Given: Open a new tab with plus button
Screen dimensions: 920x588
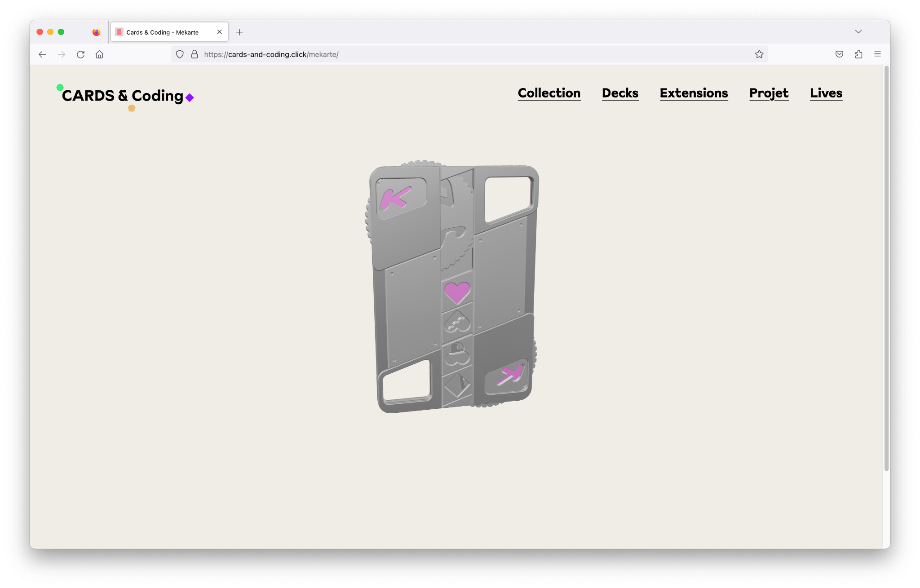Looking at the screenshot, I should (239, 32).
